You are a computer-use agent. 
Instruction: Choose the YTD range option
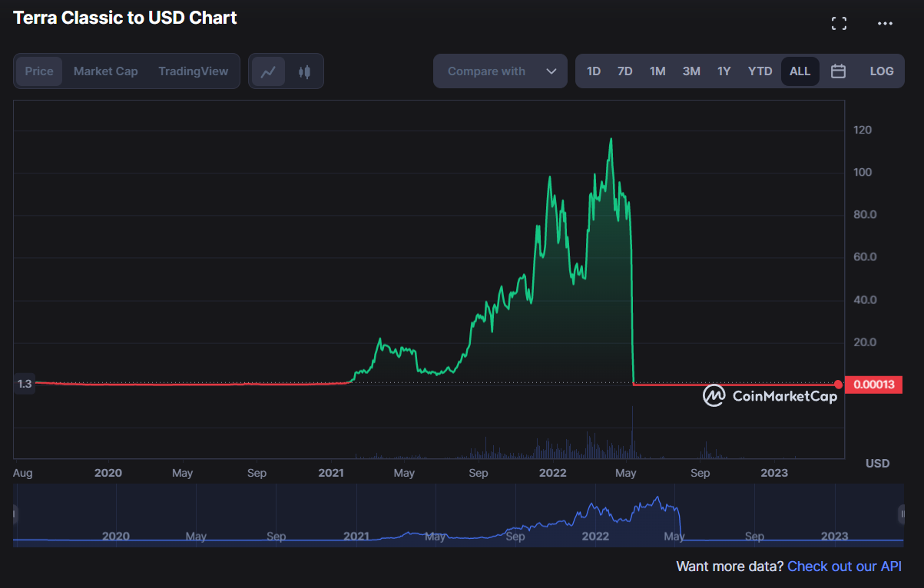pyautogui.click(x=760, y=71)
